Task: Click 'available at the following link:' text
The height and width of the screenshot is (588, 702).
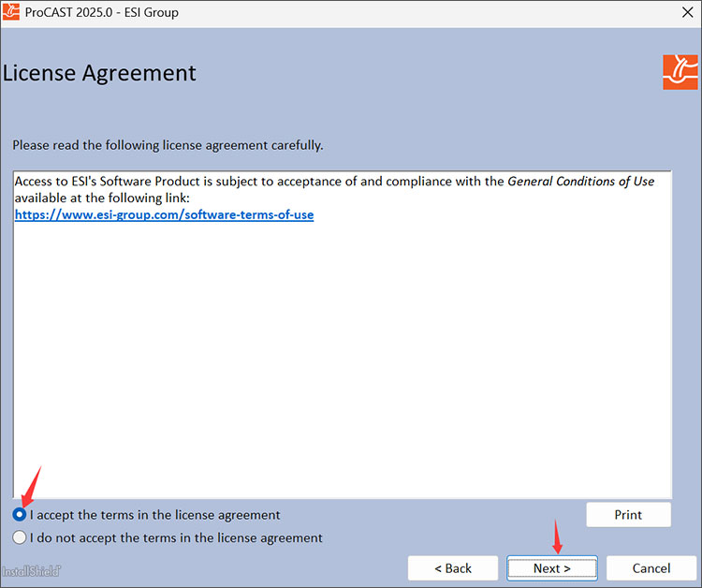Action: click(102, 198)
